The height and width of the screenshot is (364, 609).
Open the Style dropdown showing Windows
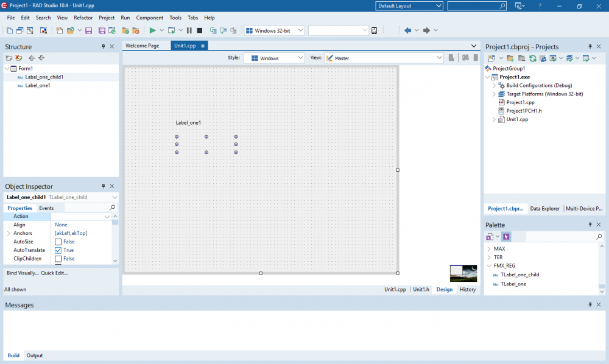click(x=274, y=58)
